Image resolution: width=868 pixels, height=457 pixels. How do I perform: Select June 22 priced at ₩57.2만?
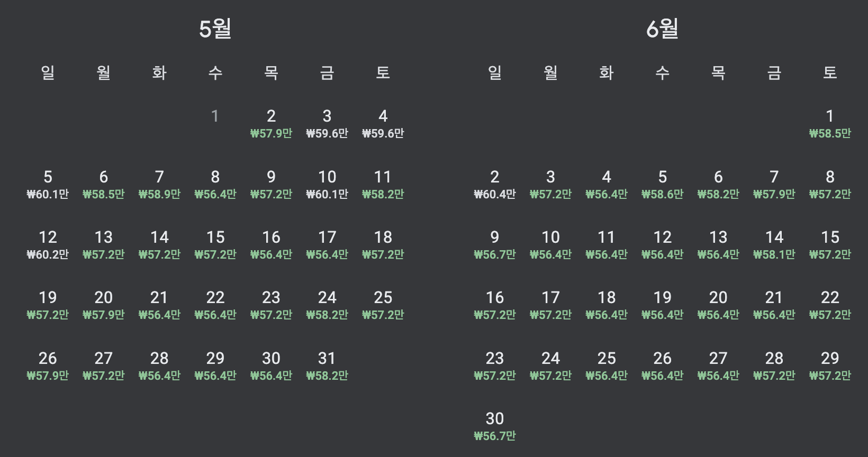pyautogui.click(x=830, y=306)
